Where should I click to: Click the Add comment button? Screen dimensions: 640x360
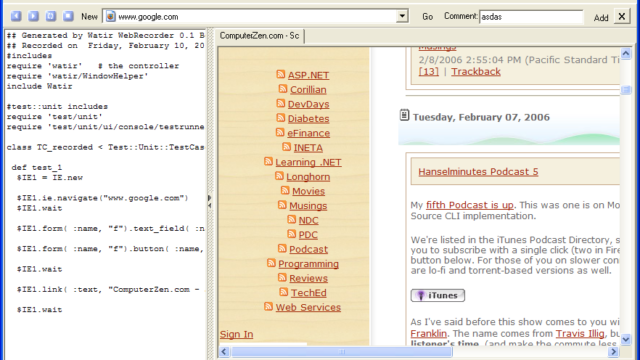tap(601, 18)
